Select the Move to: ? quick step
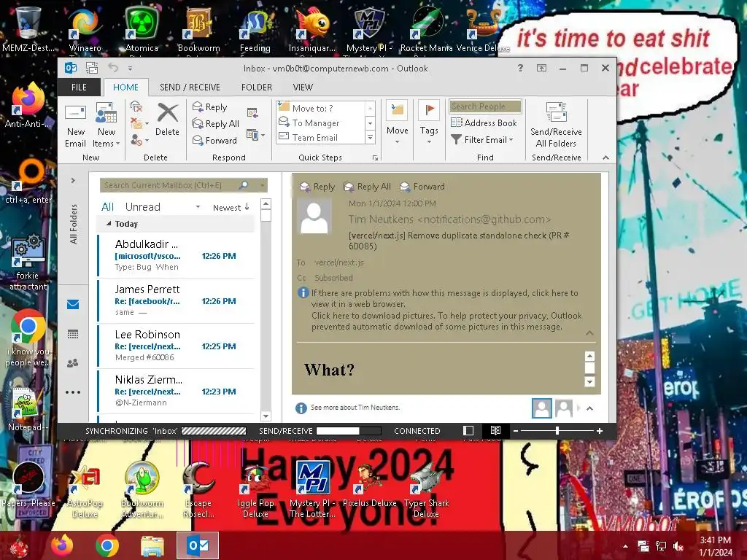The width and height of the screenshot is (747, 560). [x=320, y=108]
